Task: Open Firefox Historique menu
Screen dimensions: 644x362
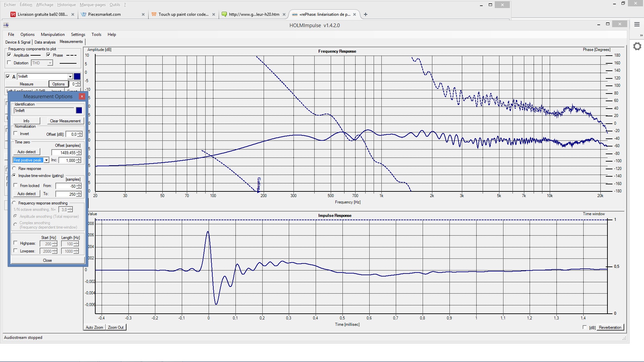Action: coord(66,5)
